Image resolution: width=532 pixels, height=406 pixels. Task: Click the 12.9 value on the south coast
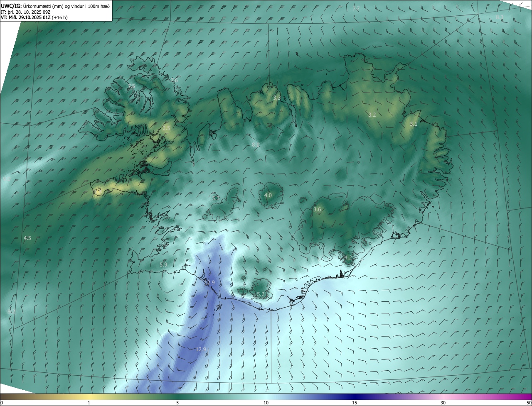pyautogui.click(x=210, y=283)
